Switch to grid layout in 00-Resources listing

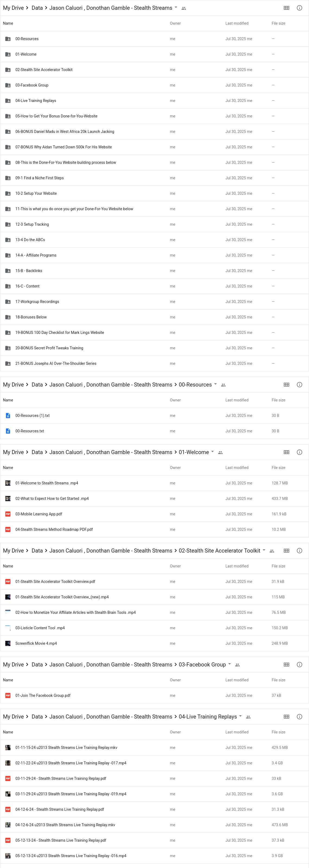(286, 384)
